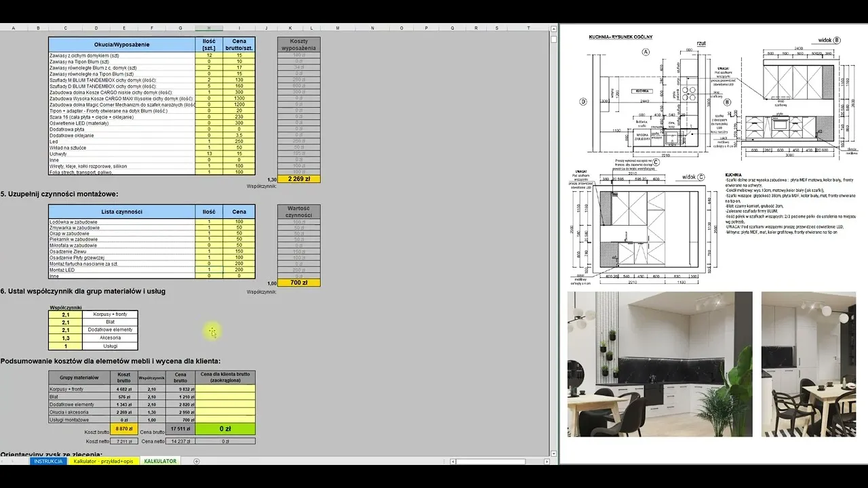Click quantity cell for Mikrofala w zabudowie

tap(209, 245)
